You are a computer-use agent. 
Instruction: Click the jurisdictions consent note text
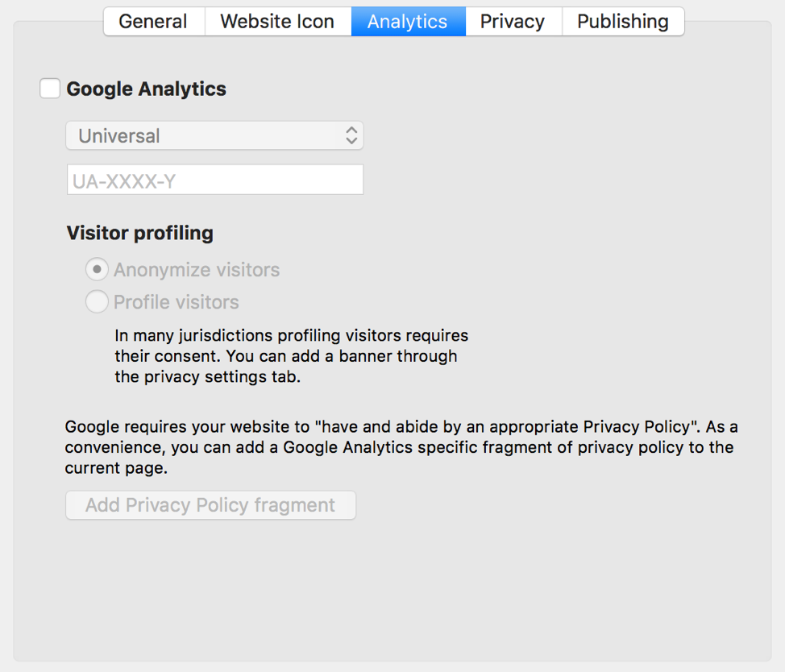(291, 356)
